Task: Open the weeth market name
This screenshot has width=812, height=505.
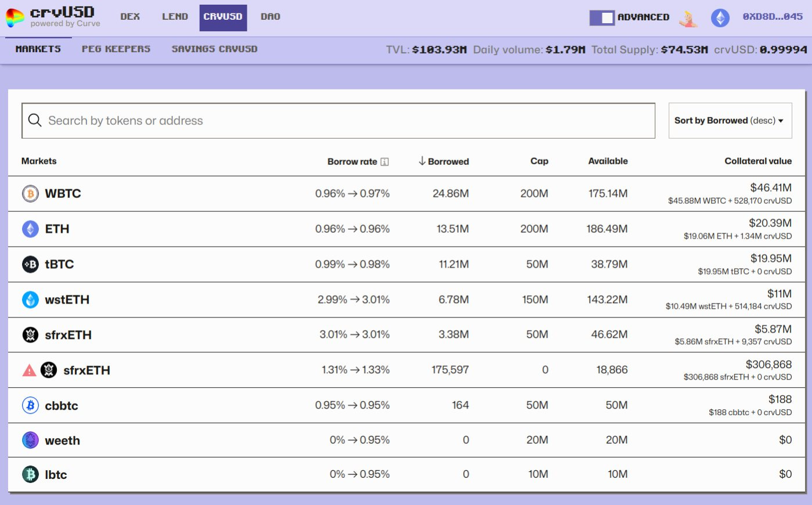Action: [x=62, y=441]
